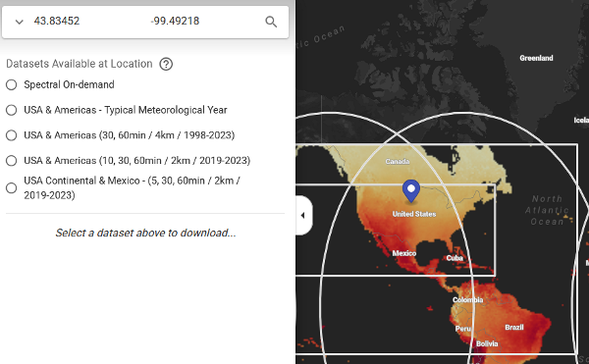Collapse the side panel arrow handle
The width and height of the screenshot is (589, 364).
pos(303,216)
